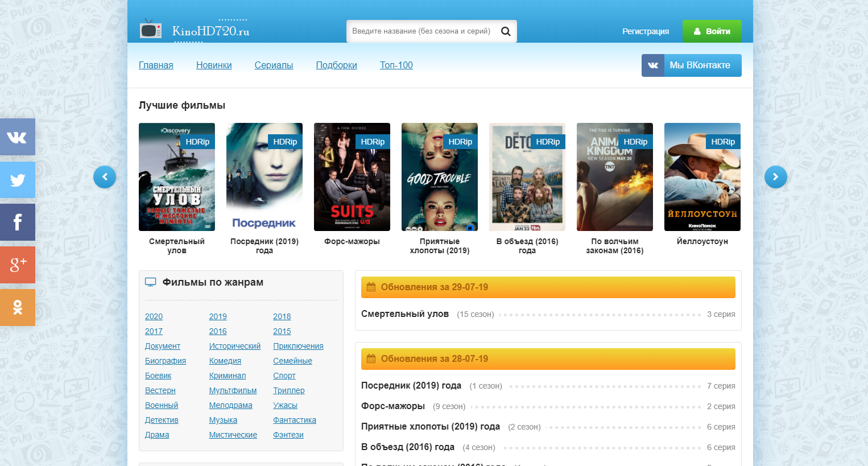Image resolution: width=868 pixels, height=466 pixels.
Task: Open the Спорт genre link
Action: (x=284, y=376)
